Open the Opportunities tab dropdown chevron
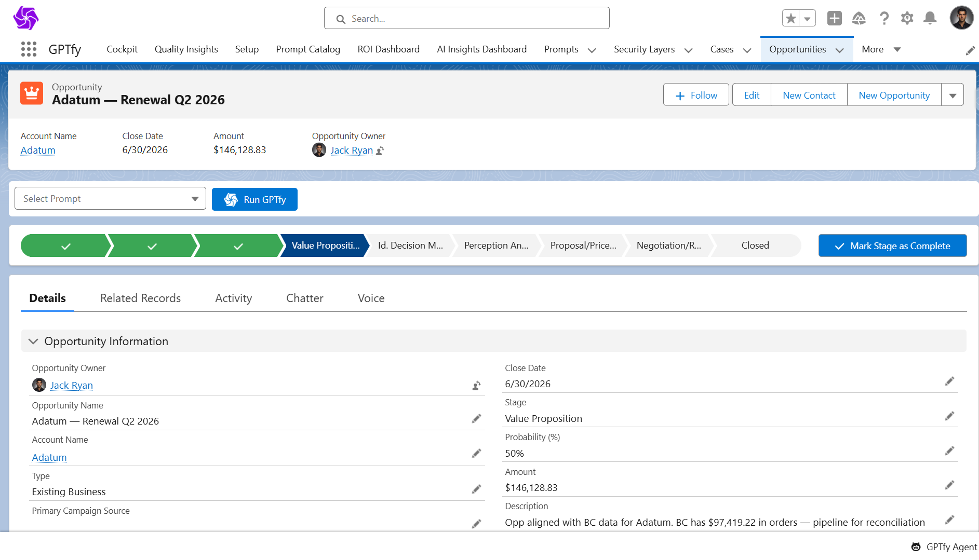Screen dimensions: 979x560 point(840,50)
